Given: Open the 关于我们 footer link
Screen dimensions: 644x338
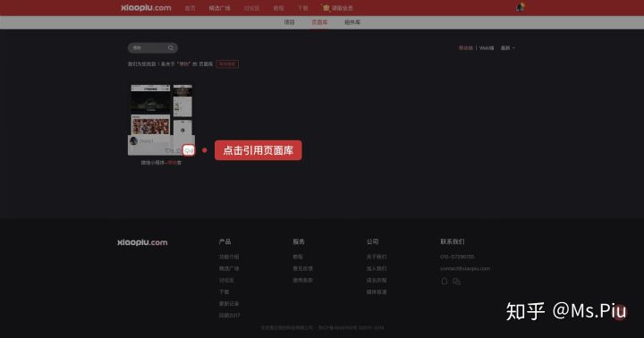Looking at the screenshot, I should pos(377,257).
